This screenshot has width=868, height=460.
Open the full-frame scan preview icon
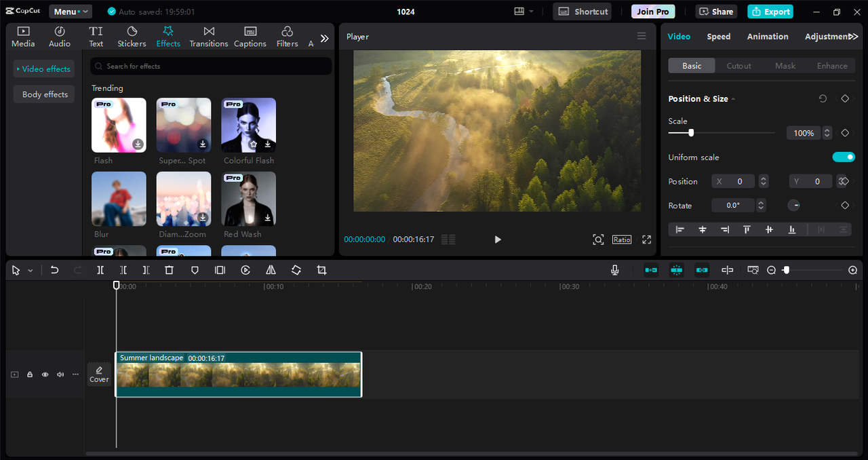coord(598,239)
